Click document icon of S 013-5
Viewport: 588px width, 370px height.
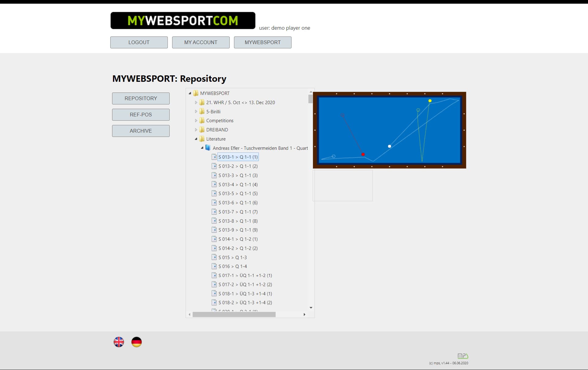[x=214, y=193]
